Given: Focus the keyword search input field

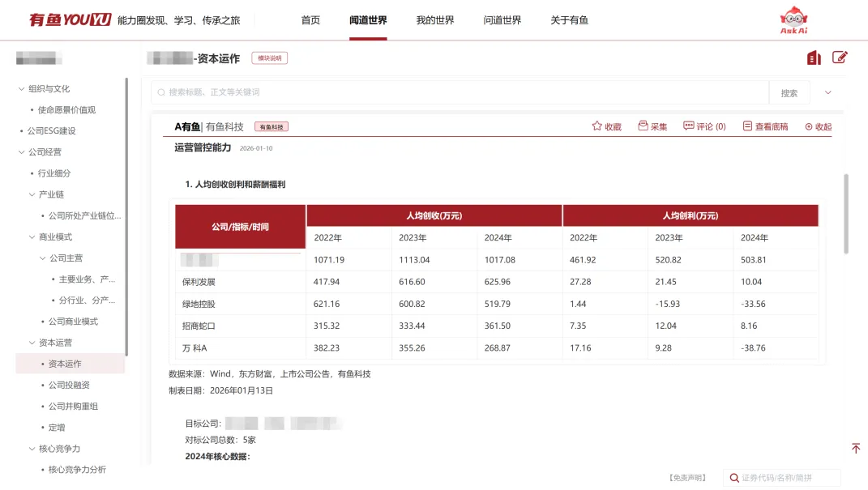Looking at the screenshot, I should click(460, 92).
